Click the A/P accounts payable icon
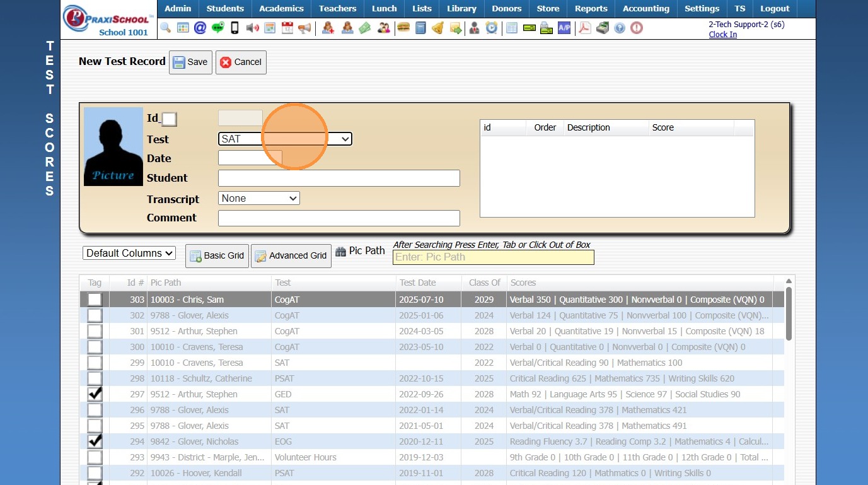 (564, 28)
